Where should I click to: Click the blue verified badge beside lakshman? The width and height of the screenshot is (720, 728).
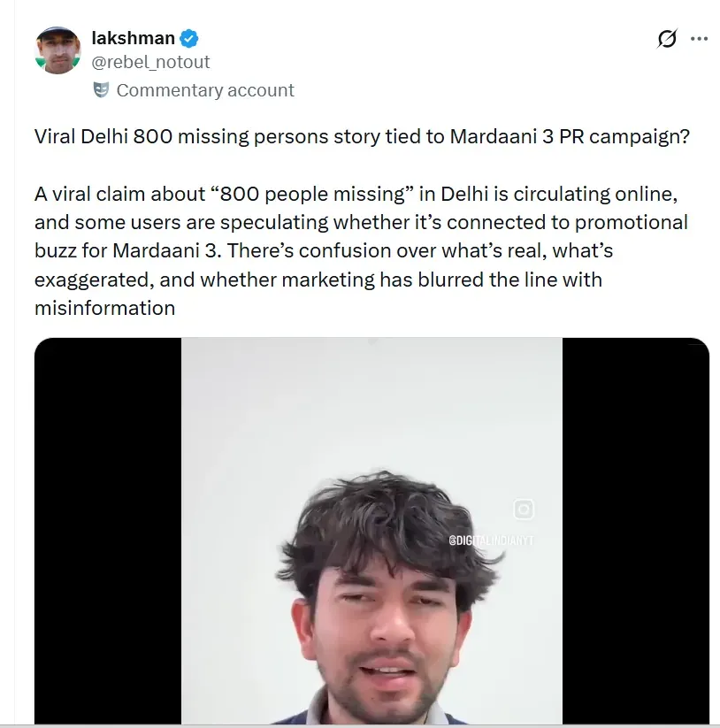[x=189, y=39]
